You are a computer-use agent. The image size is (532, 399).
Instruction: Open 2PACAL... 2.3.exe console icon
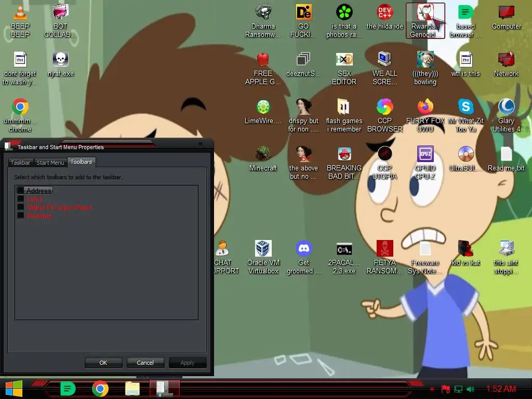344,257
